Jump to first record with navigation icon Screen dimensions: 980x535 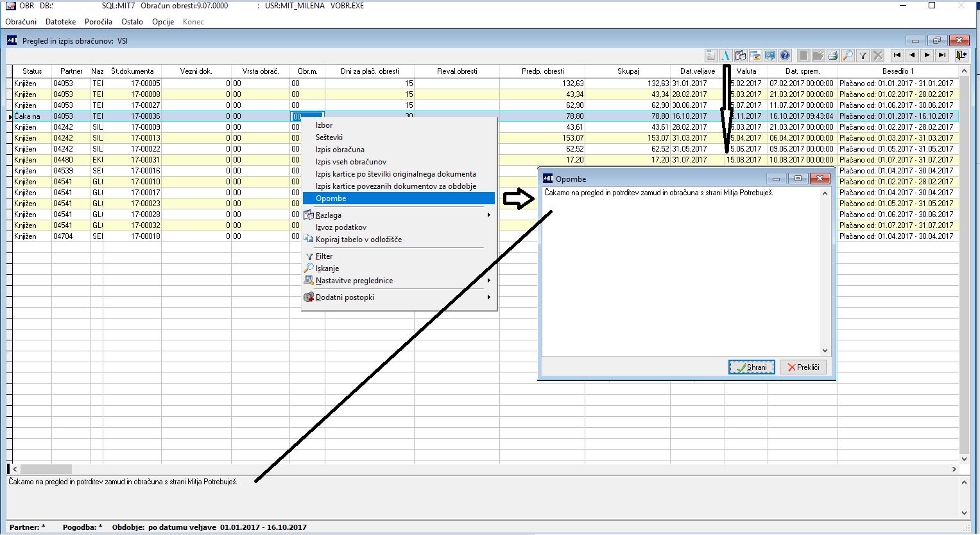897,55
